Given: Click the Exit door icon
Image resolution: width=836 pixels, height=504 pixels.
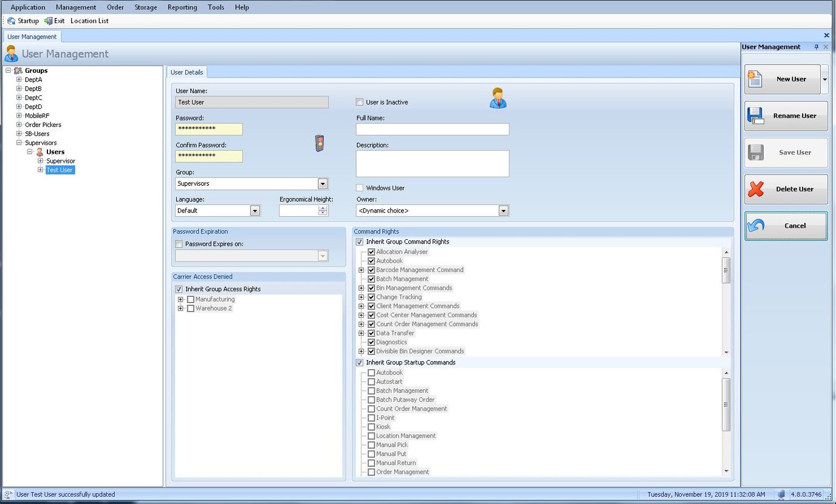Looking at the screenshot, I should [47, 20].
